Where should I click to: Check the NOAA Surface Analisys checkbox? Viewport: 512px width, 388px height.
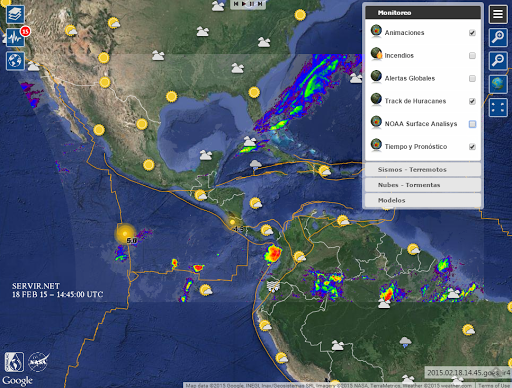click(x=472, y=124)
